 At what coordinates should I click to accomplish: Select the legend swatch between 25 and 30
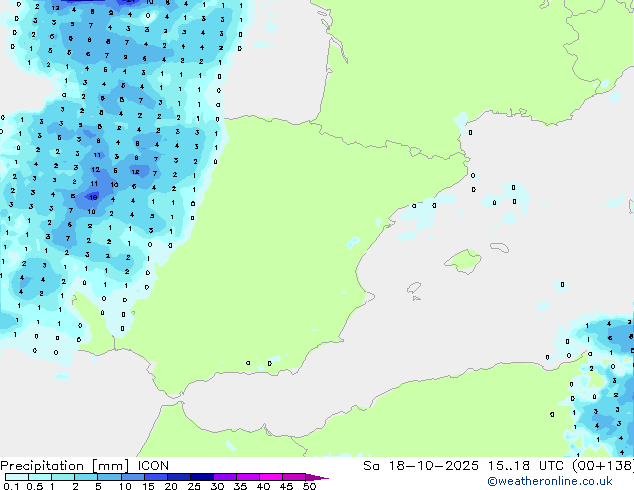point(202,477)
